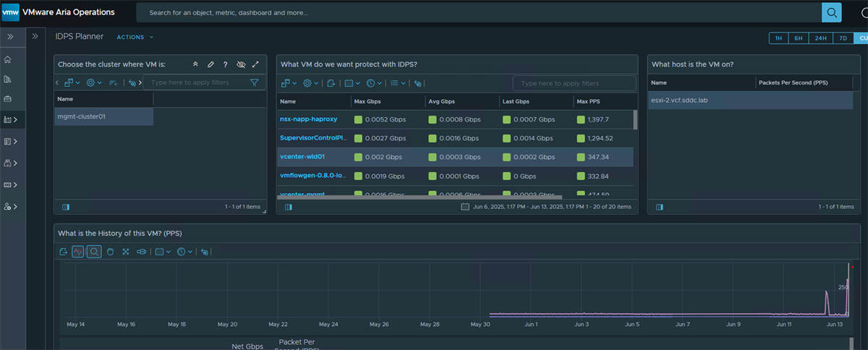Maximize the cluster widget with expand arrows

[255, 64]
